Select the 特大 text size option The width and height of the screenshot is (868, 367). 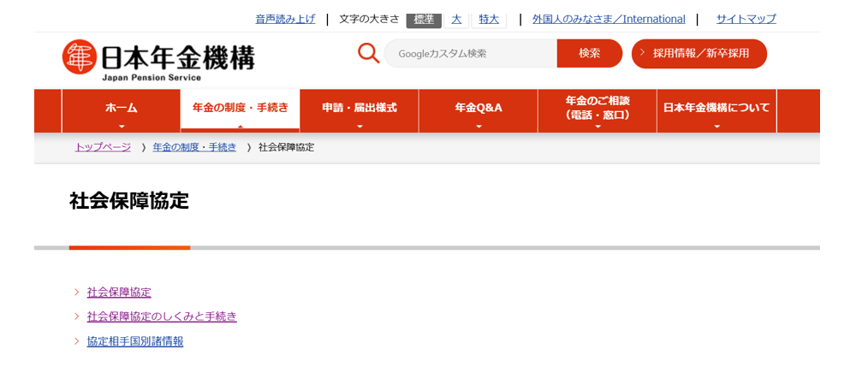489,20
